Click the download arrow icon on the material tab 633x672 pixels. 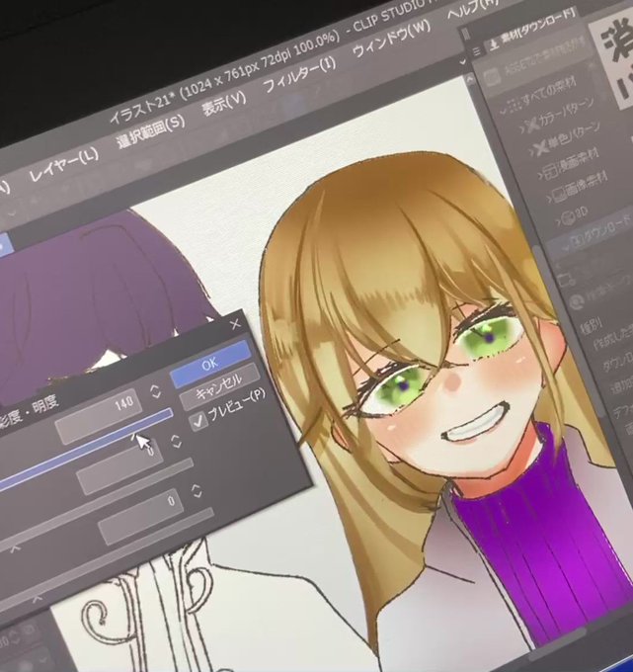[x=494, y=44]
